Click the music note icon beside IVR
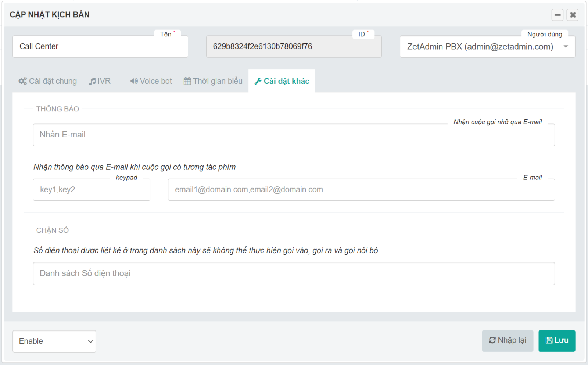The width and height of the screenshot is (588, 365). click(92, 81)
